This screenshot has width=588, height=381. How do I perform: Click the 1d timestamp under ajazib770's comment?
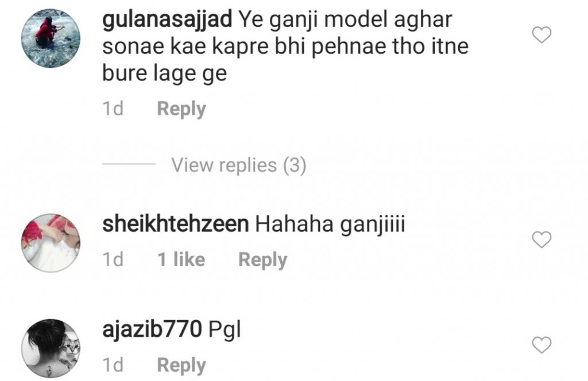(113, 365)
